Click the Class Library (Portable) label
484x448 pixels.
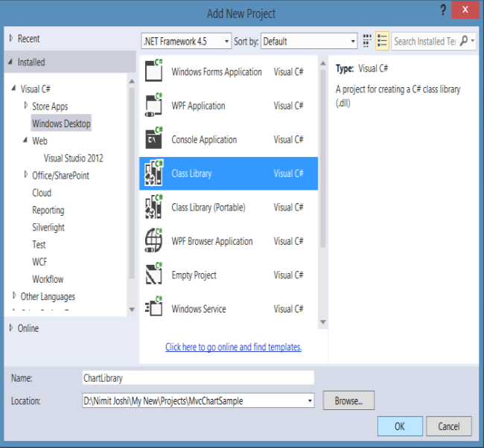[208, 208]
